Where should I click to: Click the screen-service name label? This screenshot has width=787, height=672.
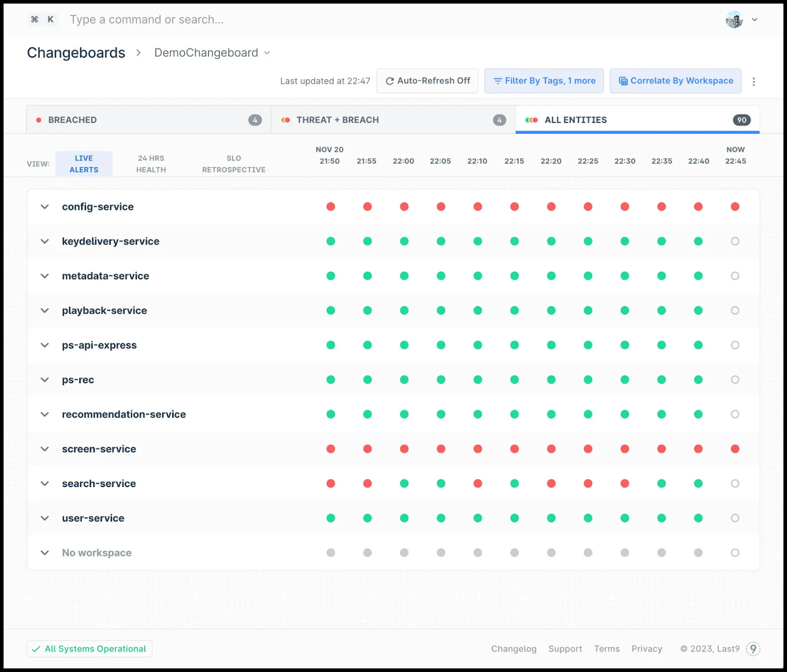tap(99, 449)
